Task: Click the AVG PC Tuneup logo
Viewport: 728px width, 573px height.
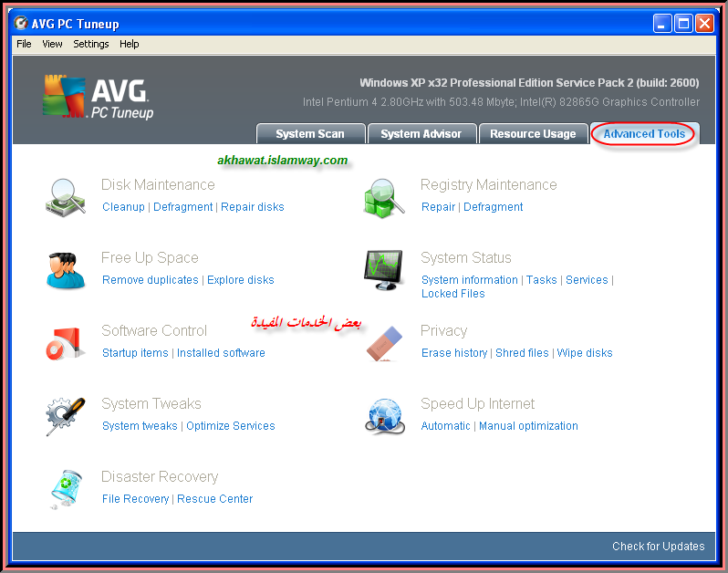Action: click(x=98, y=97)
